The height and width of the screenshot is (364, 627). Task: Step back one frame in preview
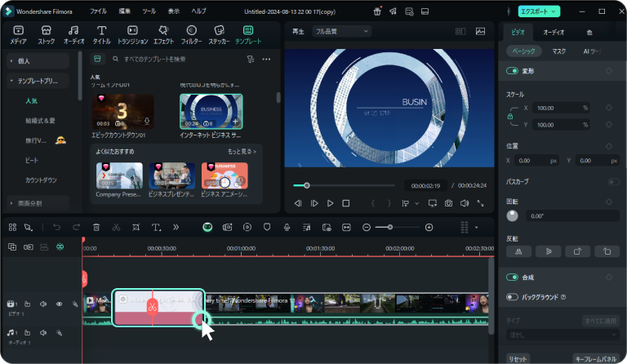click(x=298, y=203)
